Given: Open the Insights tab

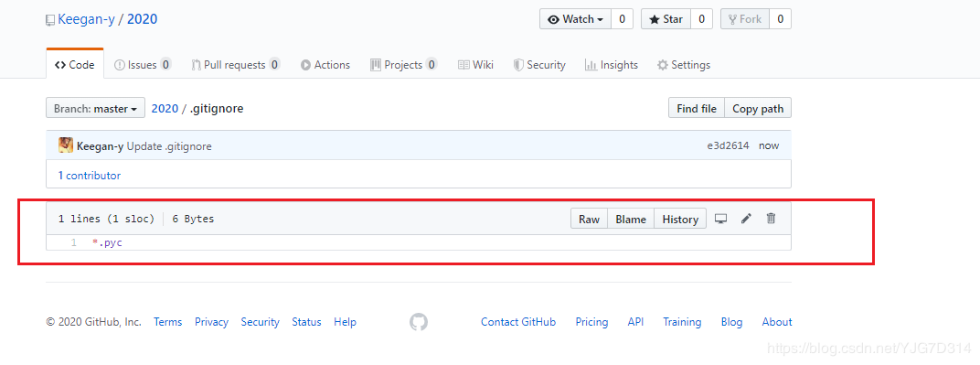Looking at the screenshot, I should [x=612, y=64].
